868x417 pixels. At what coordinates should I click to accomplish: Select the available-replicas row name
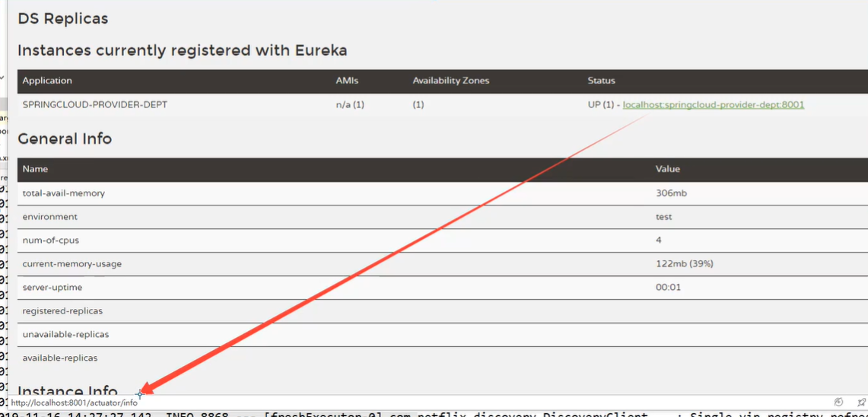60,358
